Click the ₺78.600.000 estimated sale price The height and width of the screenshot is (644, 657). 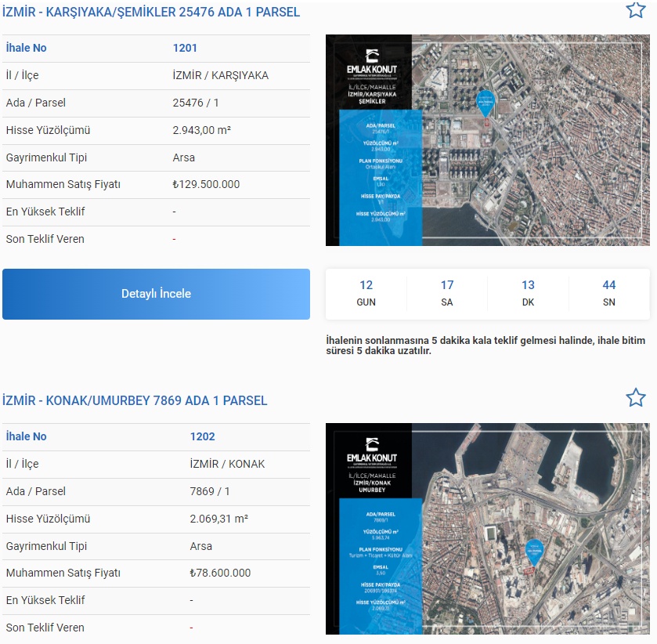[220, 573]
